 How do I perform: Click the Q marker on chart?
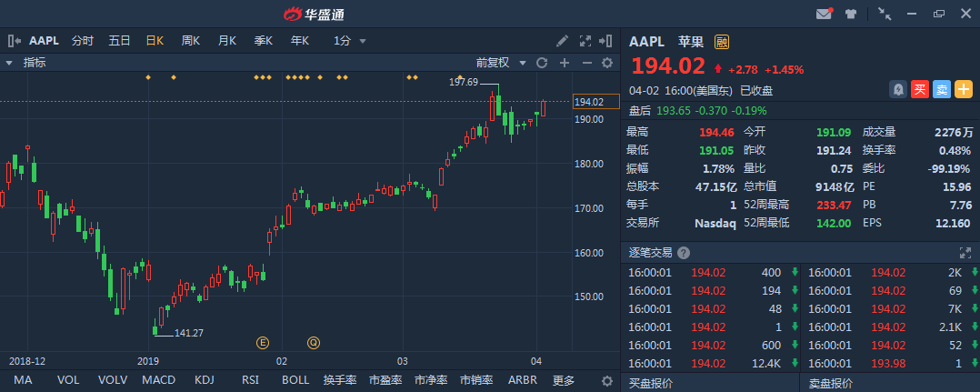(x=313, y=342)
